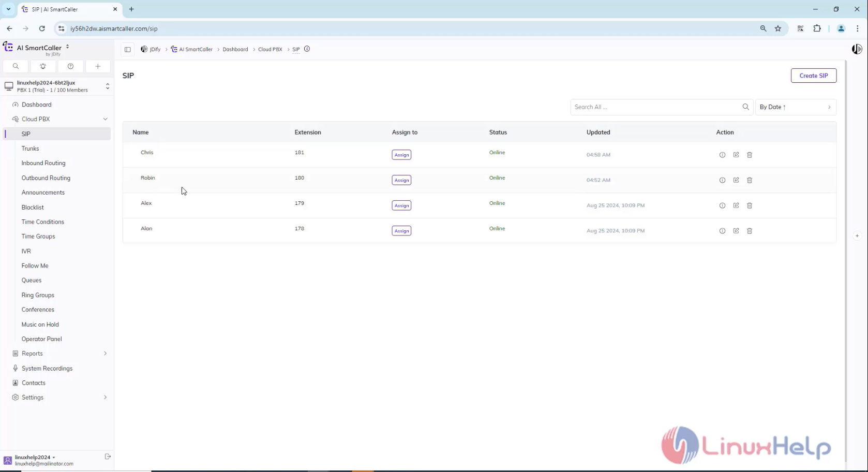Open Outbound Routing page
Image resolution: width=868 pixels, height=472 pixels.
(x=46, y=178)
